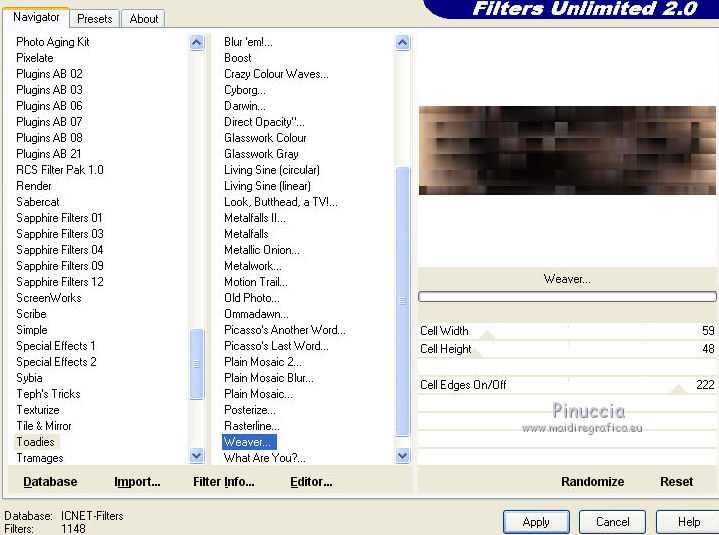This screenshot has width=719, height=535.
Task: Select the Toadies category
Action: coord(35,442)
